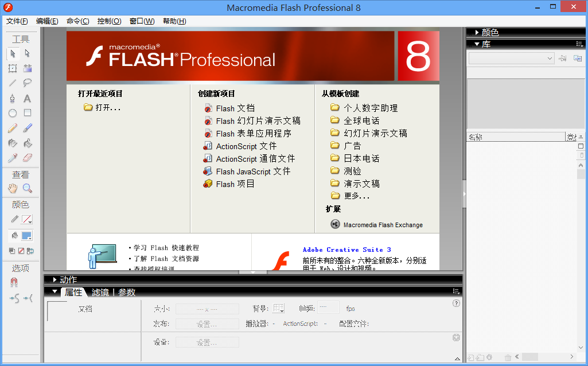Image resolution: width=588 pixels, height=366 pixels.
Task: Activate the Zoom tool
Action: [27, 188]
